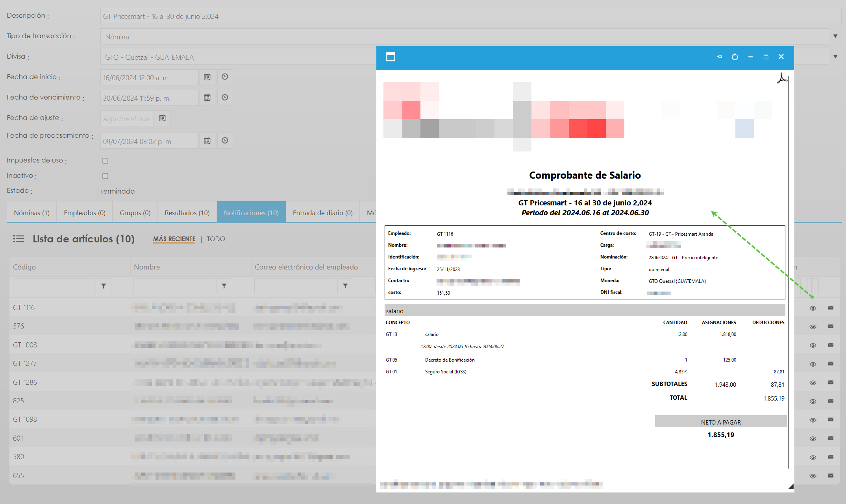846x504 pixels.
Task: Click the Nombre column header
Action: tap(191, 267)
